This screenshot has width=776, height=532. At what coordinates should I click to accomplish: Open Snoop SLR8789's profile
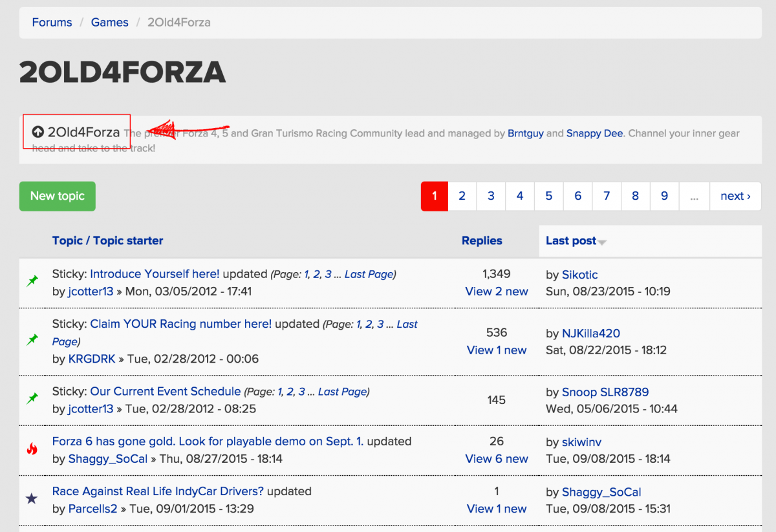(x=605, y=392)
